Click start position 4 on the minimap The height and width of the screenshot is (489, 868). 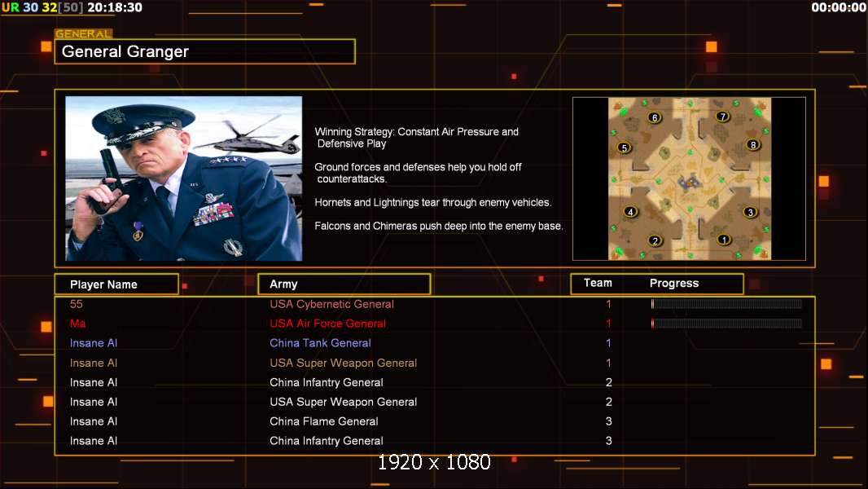630,212
